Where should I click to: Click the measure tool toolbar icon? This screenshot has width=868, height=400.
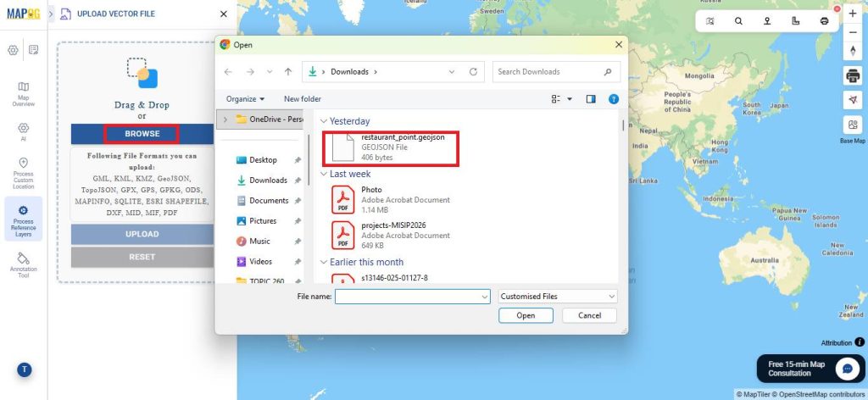pyautogui.click(x=795, y=21)
